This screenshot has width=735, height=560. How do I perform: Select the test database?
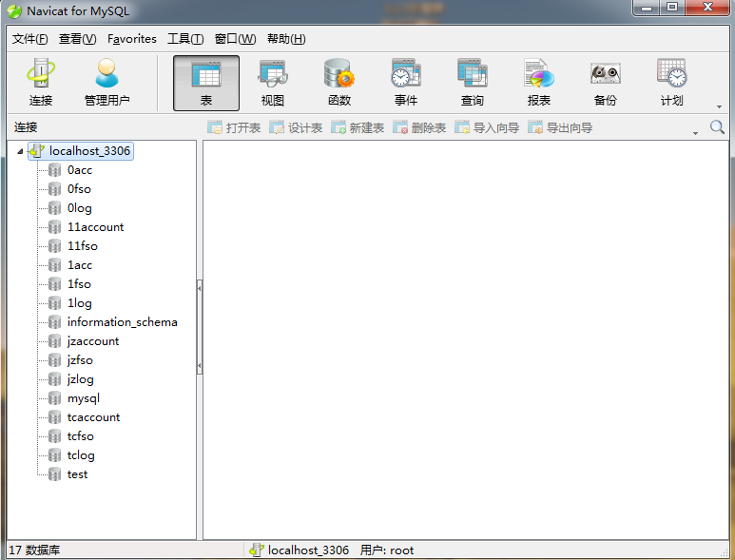point(77,474)
